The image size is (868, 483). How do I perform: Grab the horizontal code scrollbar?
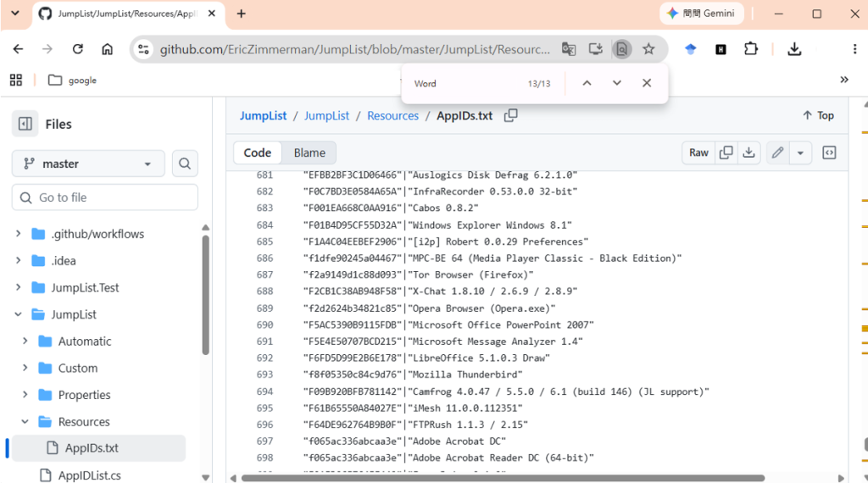click(504, 478)
